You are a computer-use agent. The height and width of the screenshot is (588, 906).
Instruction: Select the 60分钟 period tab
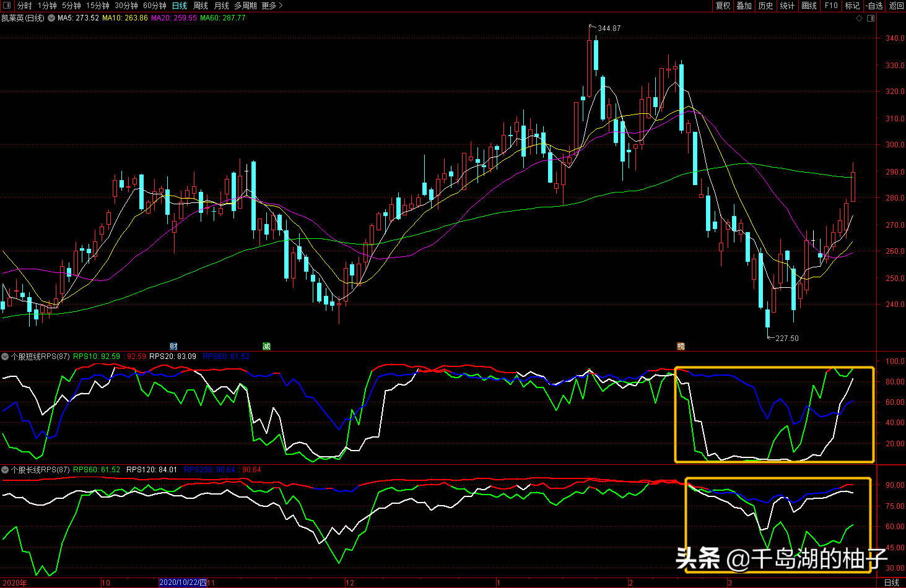(x=155, y=6)
